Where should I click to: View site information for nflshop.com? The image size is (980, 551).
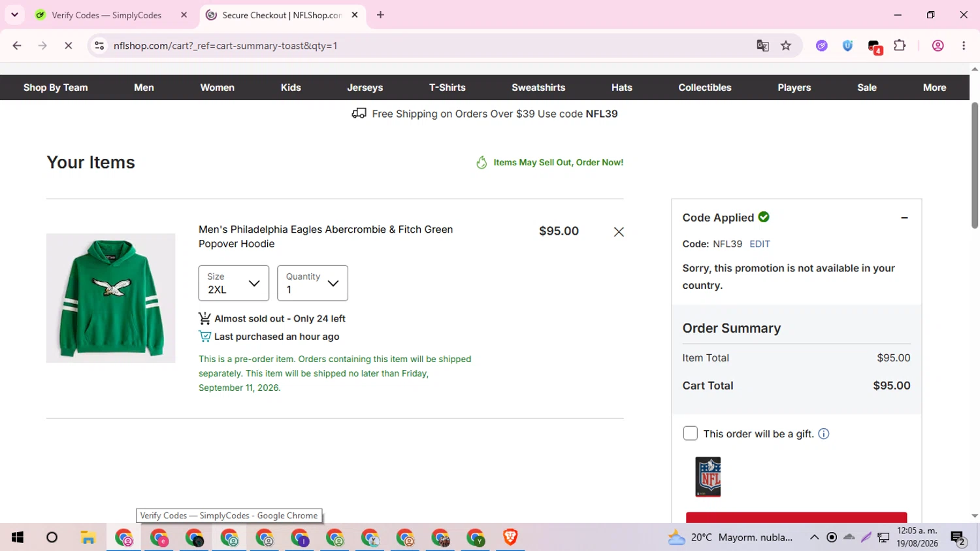[99, 46]
